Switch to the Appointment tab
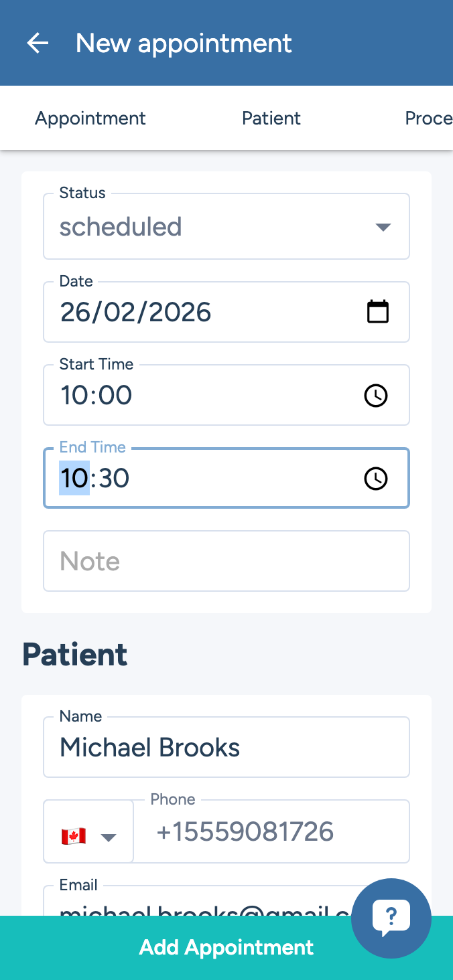453x980 pixels. (90, 118)
